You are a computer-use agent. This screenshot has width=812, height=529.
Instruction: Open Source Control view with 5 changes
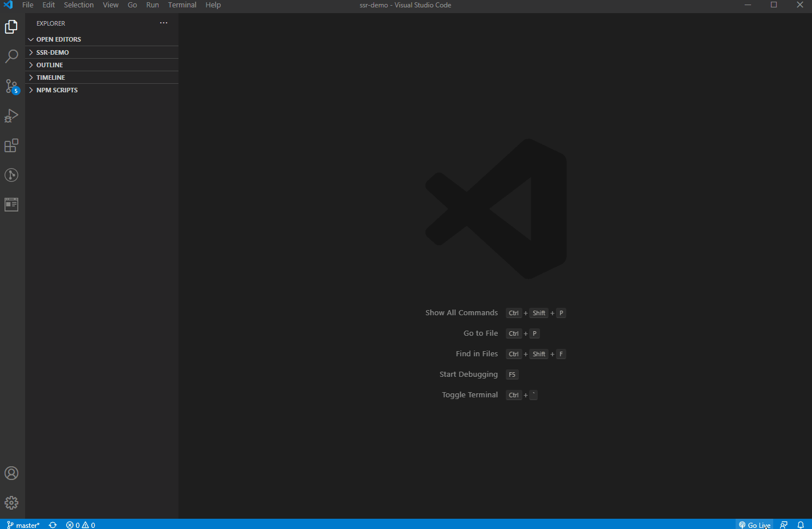click(11, 86)
